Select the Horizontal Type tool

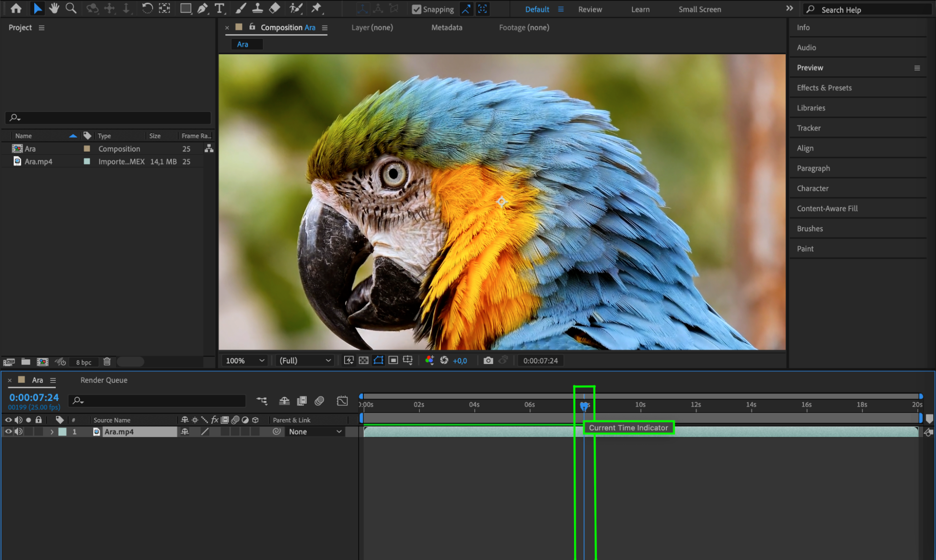pos(219,8)
